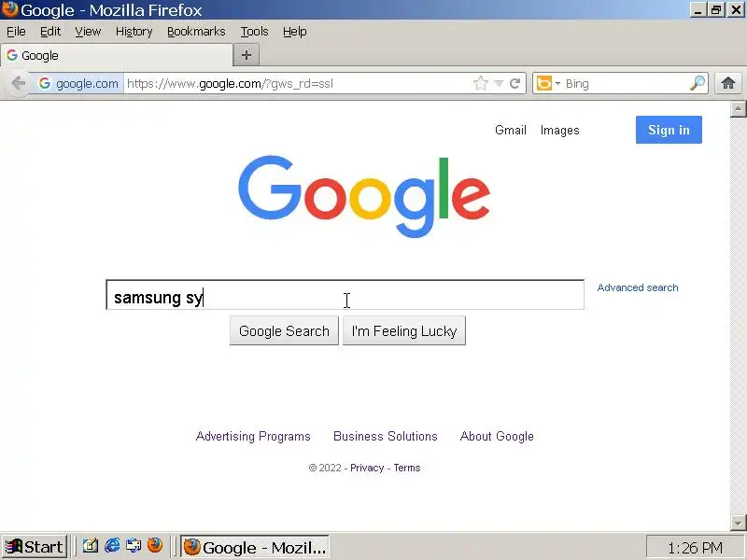Screen dimensions: 747x560
Task: Select the Google tab
Action: [x=117, y=55]
